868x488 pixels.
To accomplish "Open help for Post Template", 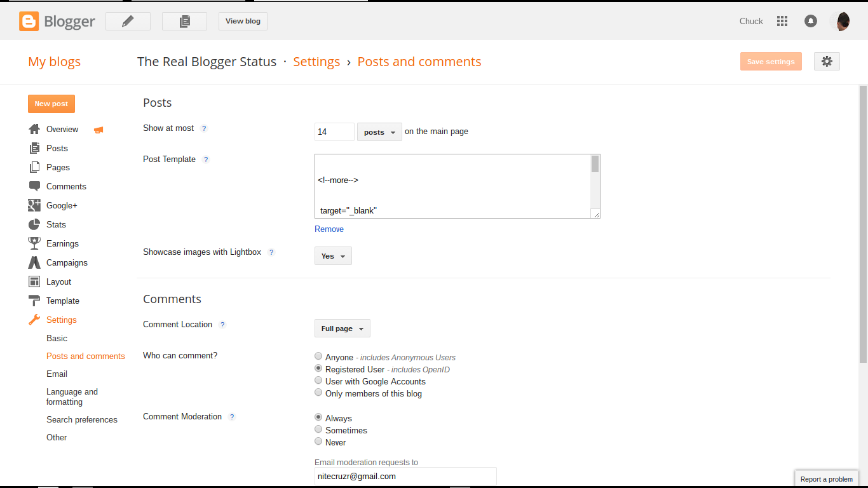I will point(206,159).
